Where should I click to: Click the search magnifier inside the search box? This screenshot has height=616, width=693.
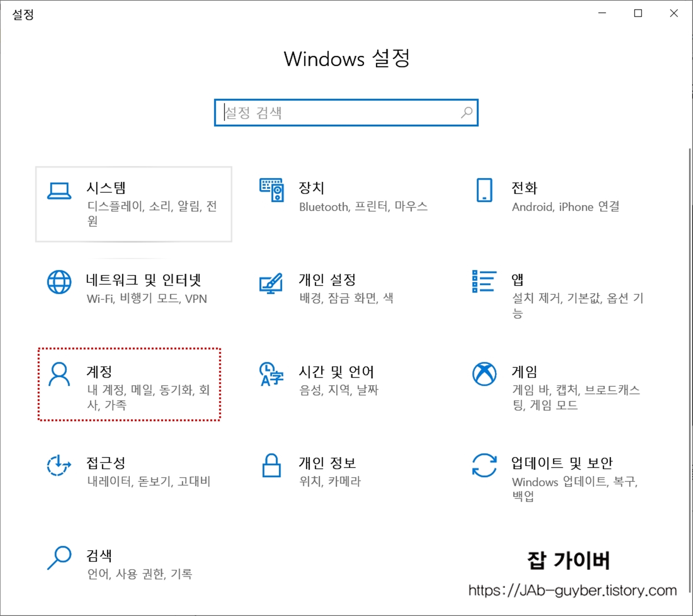465,113
